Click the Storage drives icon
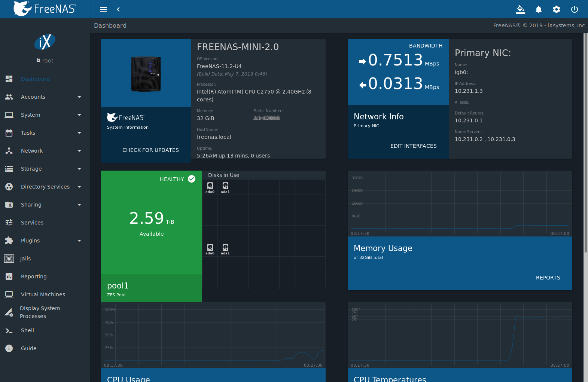This screenshot has width=588, height=382. [9, 169]
